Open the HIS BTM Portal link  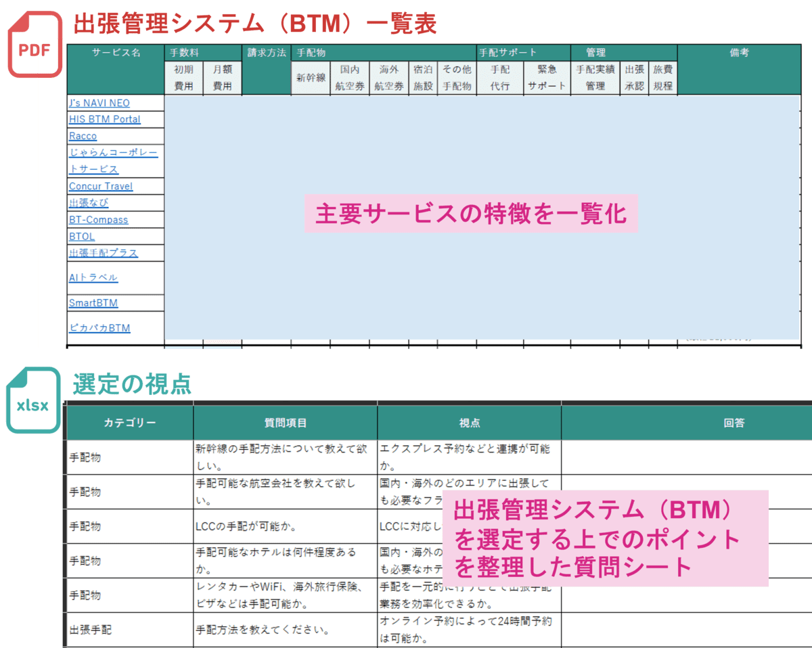(x=104, y=119)
